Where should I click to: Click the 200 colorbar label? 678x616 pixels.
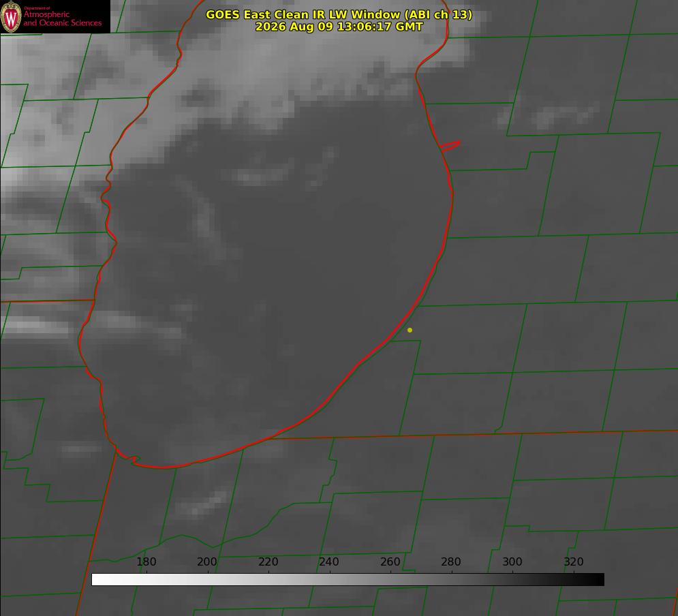tap(206, 561)
